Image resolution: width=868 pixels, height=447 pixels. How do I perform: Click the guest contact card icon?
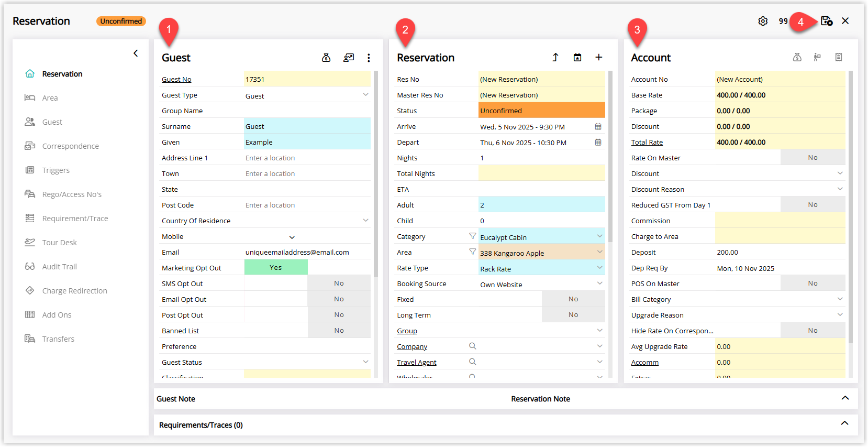349,58
